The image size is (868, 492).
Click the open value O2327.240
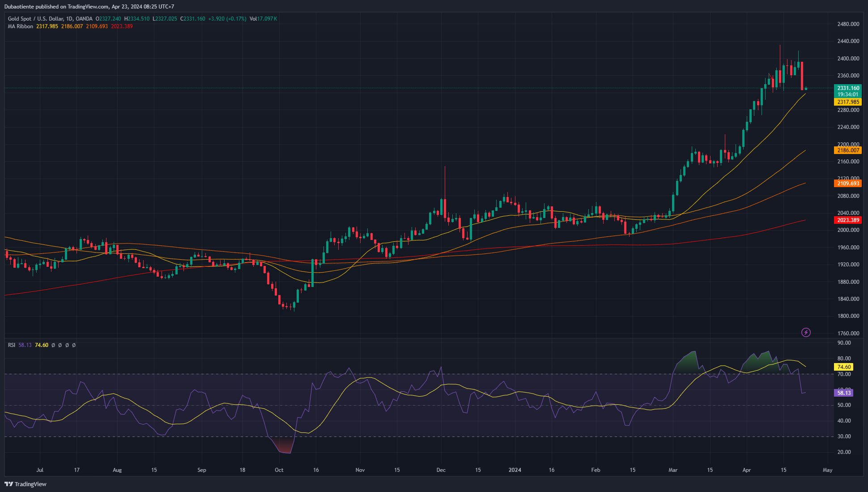pos(108,19)
